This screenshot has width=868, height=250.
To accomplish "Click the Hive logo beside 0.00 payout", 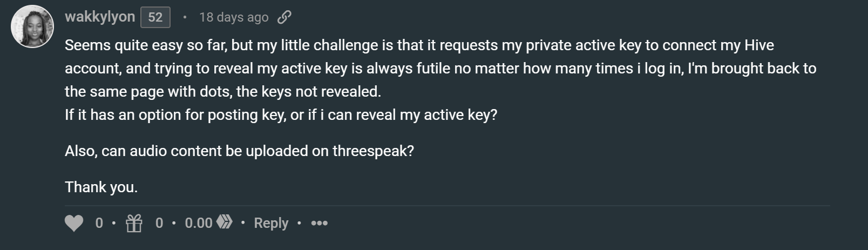I will [225, 222].
